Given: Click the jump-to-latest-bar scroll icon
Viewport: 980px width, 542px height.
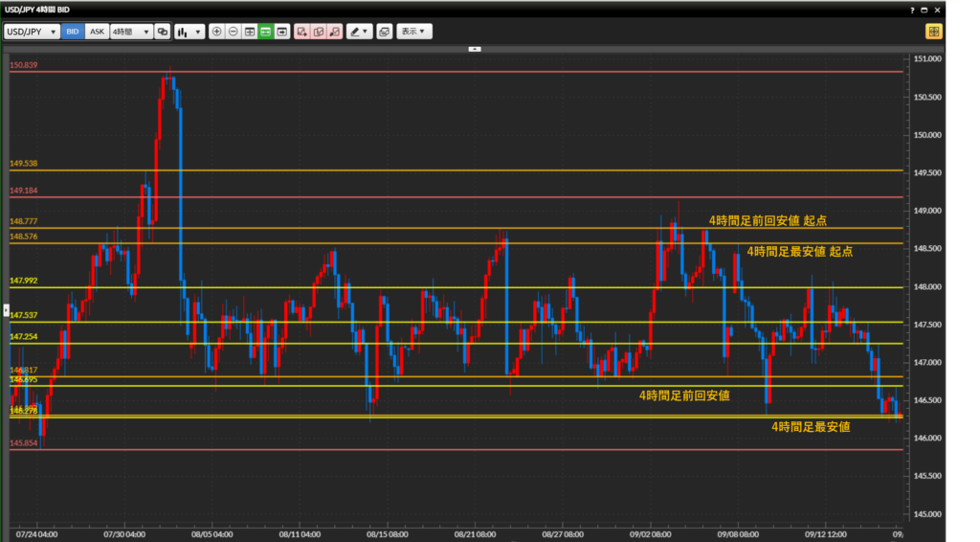Looking at the screenshot, I should click(x=282, y=32).
